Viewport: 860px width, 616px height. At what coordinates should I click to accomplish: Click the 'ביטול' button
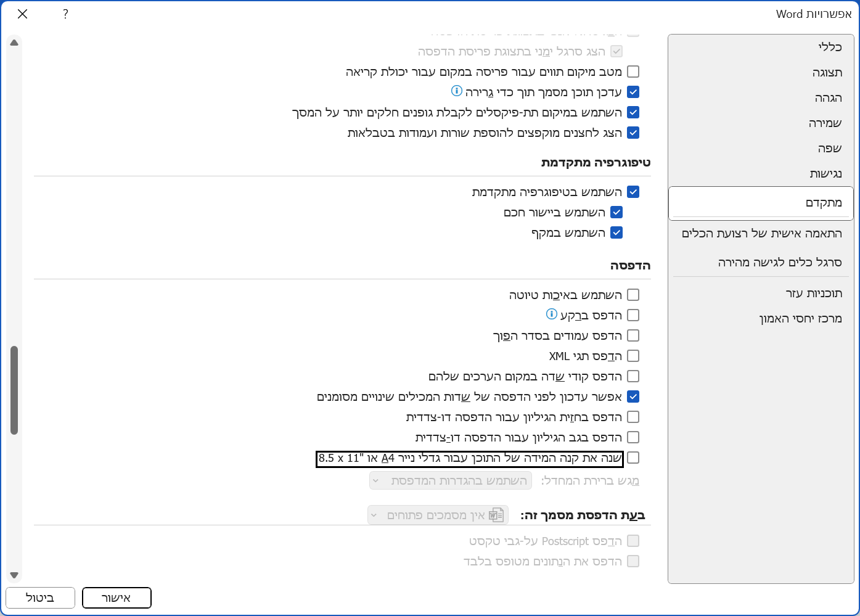40,598
